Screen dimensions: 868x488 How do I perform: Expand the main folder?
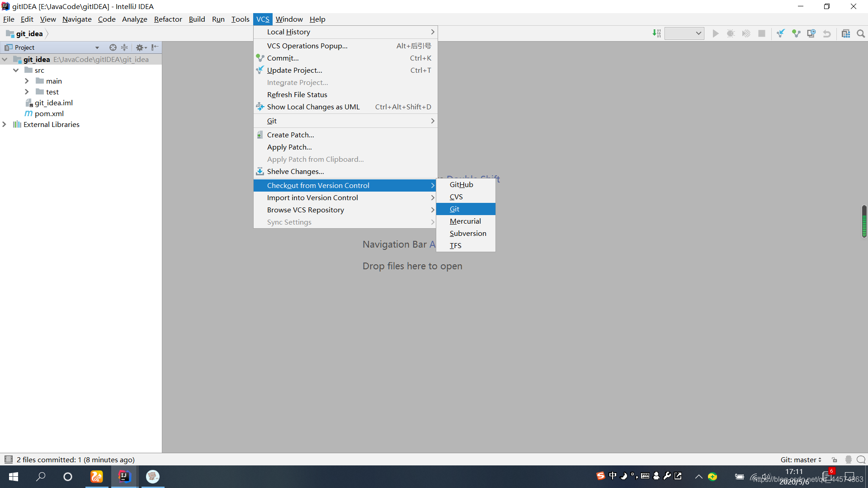(x=27, y=81)
